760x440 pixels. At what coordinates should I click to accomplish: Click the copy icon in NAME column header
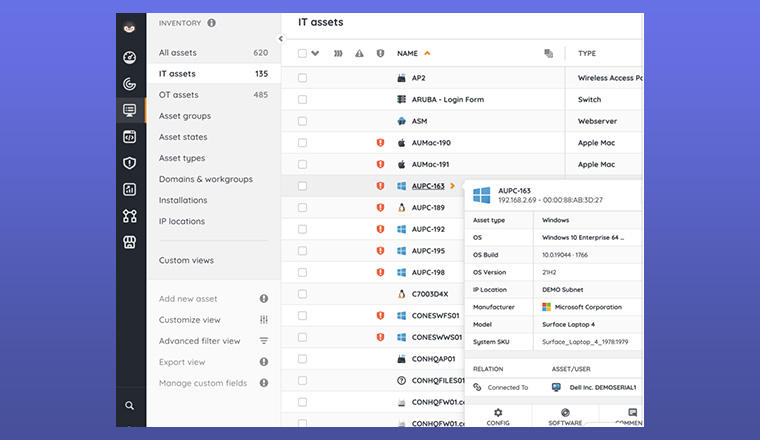tap(548, 54)
